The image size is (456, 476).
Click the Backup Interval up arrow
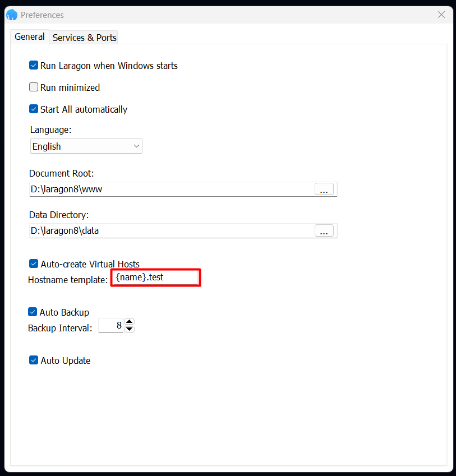coord(129,322)
